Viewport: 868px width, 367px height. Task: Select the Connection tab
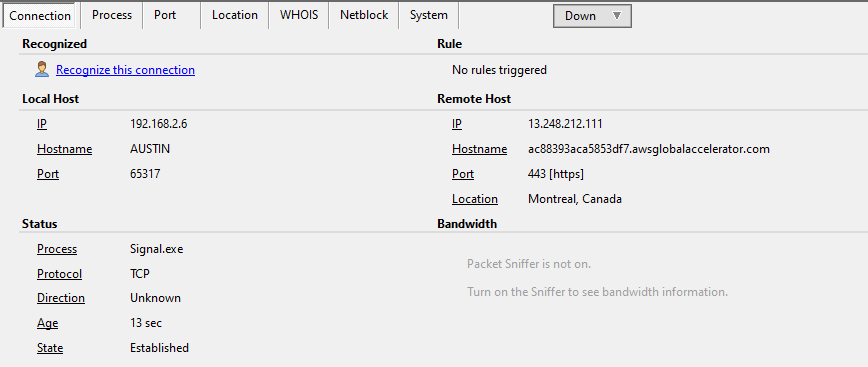pos(40,15)
